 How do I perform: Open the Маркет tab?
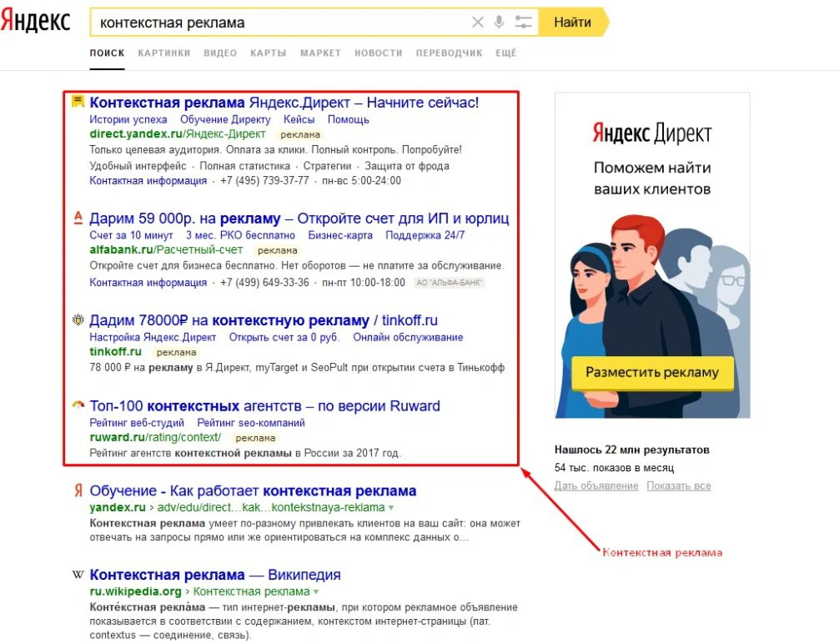[320, 53]
